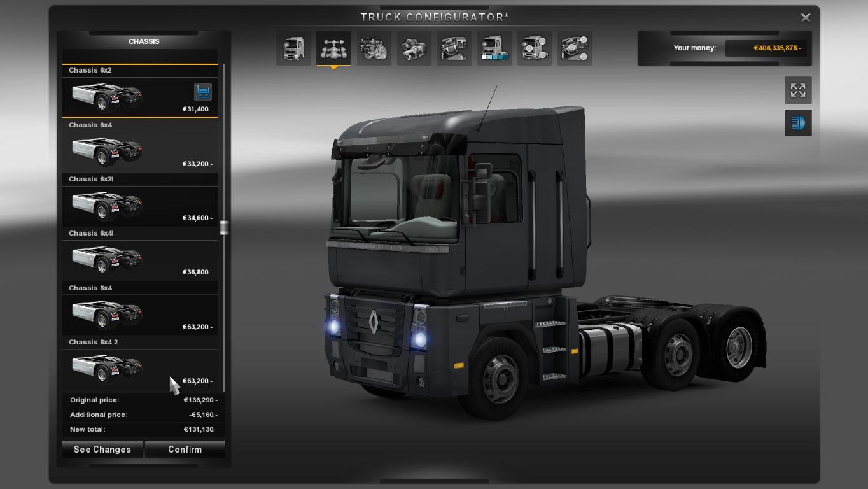The height and width of the screenshot is (489, 868).
Task: Select the Chassis 8x4 thumbnail
Action: pyautogui.click(x=107, y=315)
